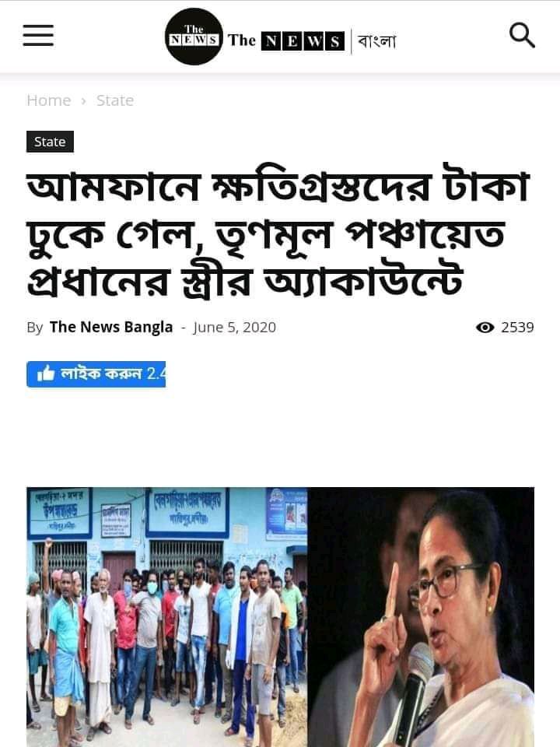This screenshot has width=560, height=747.
Task: Open the search magnifier icon
Action: pyautogui.click(x=522, y=35)
